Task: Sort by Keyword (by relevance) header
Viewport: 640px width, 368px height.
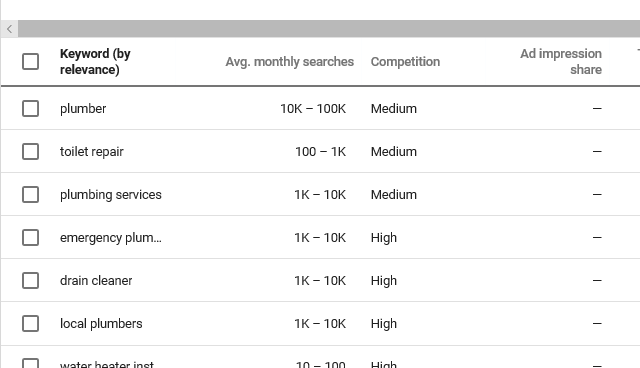Action: point(95,62)
